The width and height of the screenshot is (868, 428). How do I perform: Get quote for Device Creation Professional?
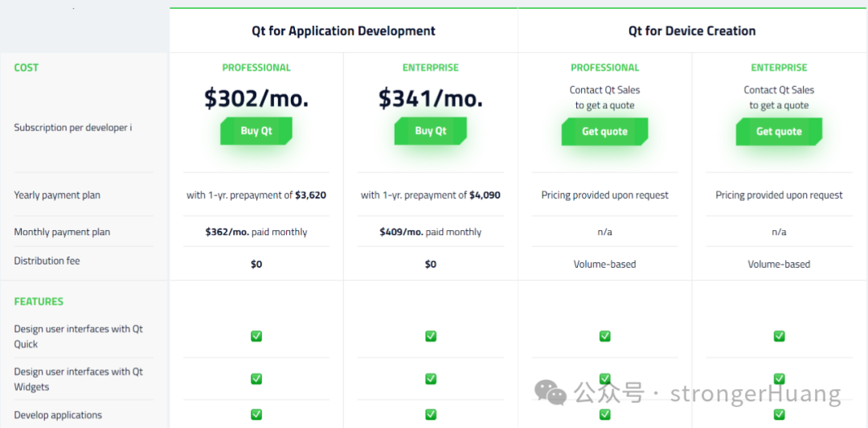(604, 132)
